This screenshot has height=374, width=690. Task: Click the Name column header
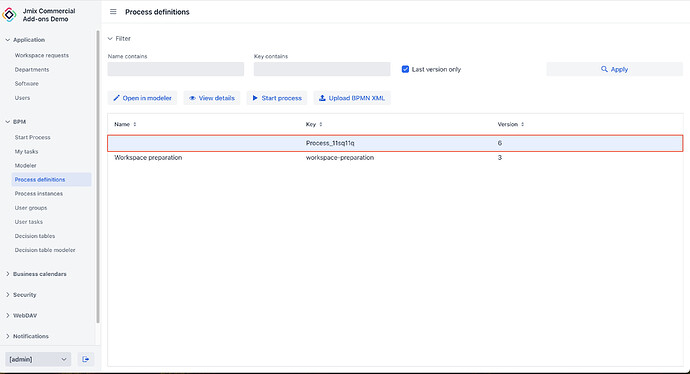point(122,125)
